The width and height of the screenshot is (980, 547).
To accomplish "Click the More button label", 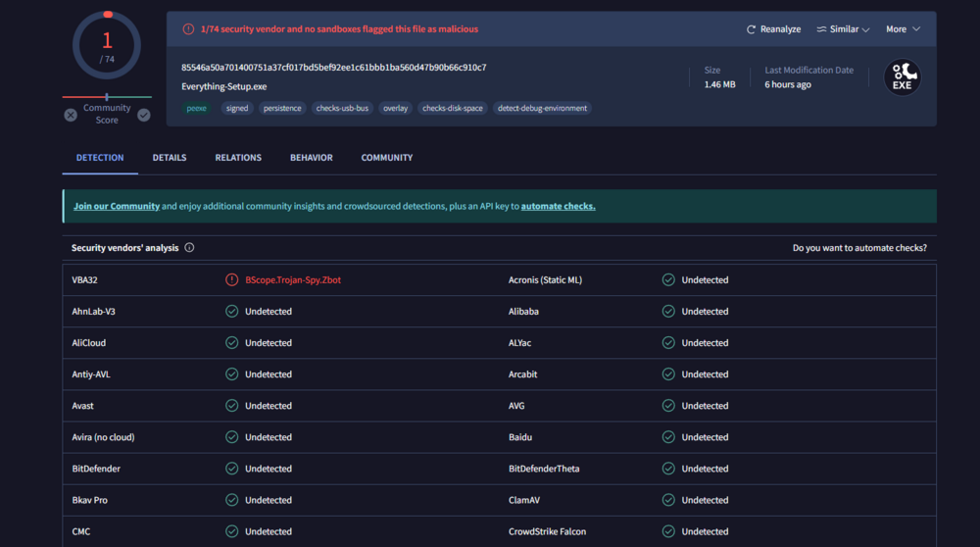I will (x=896, y=29).
